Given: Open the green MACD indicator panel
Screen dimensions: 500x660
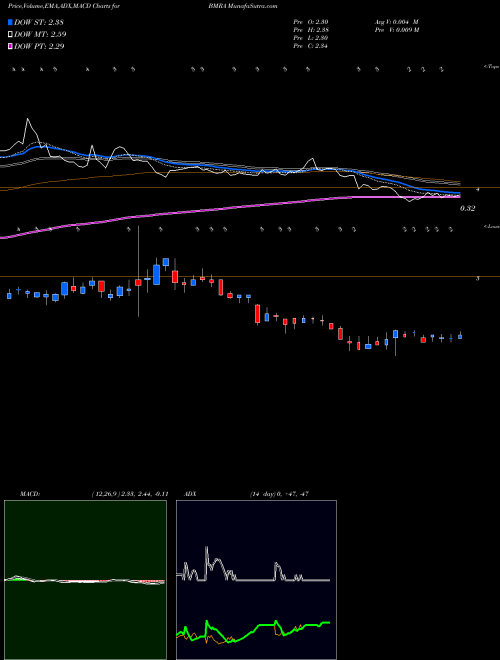Looking at the screenshot, I should (85, 580).
